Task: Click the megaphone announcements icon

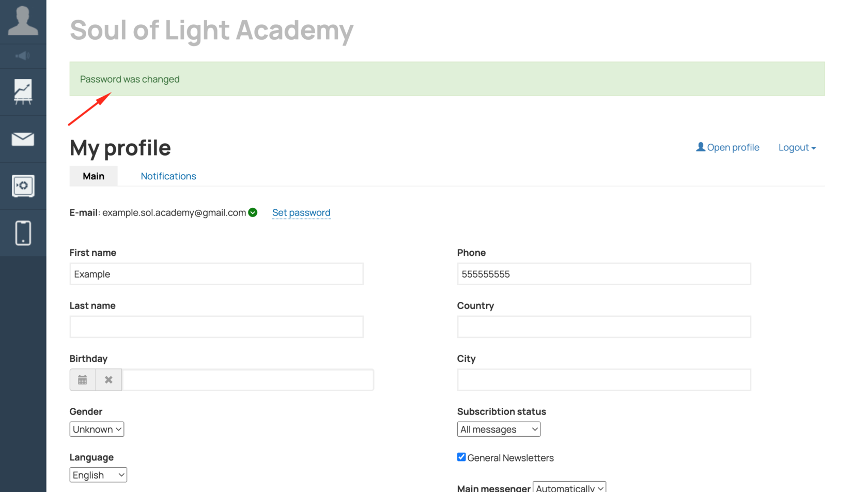Action: coord(23,56)
